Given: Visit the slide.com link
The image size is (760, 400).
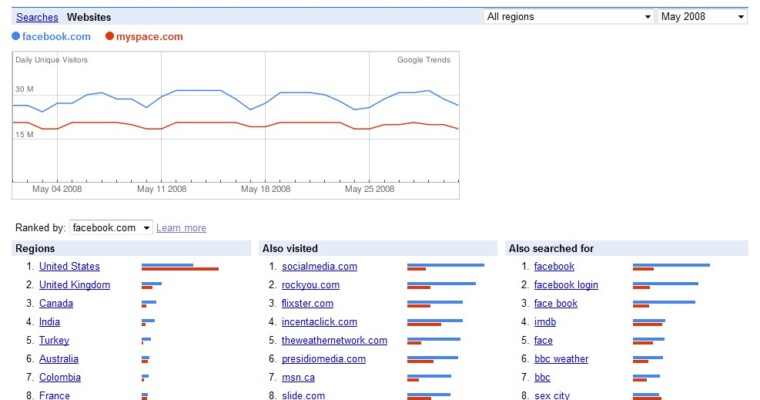Looking at the screenshot, I should click(303, 395).
